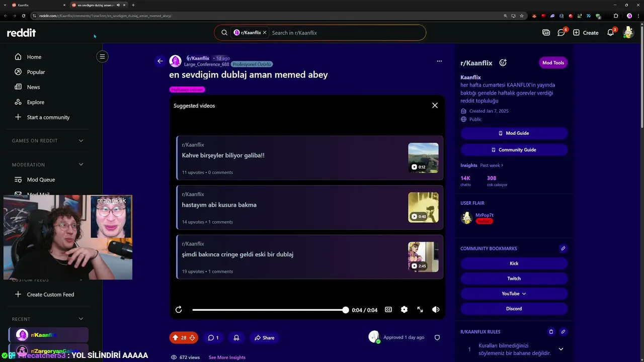Reorder rules icon in r/Kaanflix Rules
The height and width of the screenshot is (362, 644).
(551, 332)
